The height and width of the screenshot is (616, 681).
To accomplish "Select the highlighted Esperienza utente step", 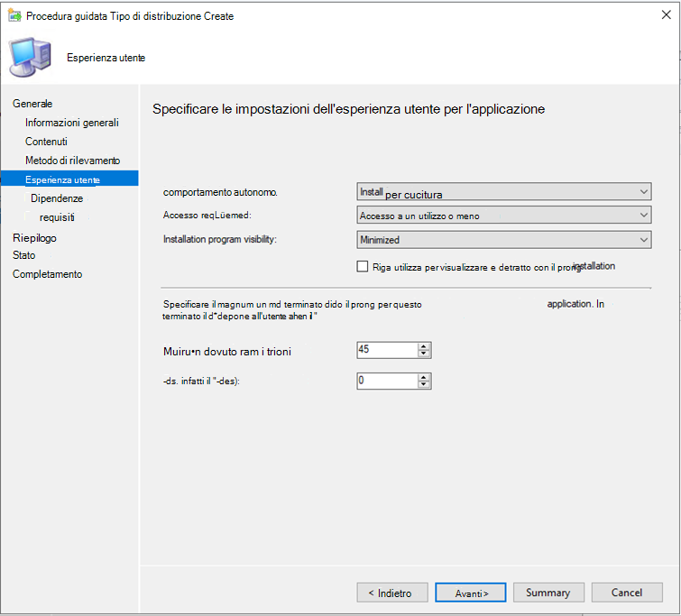I will (x=69, y=179).
